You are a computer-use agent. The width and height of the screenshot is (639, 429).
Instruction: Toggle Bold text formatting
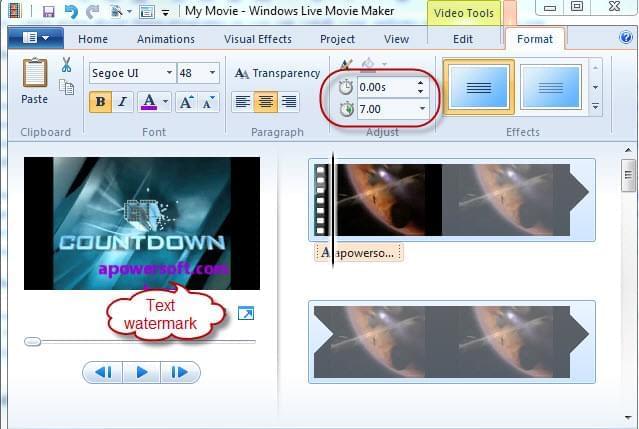coord(100,101)
